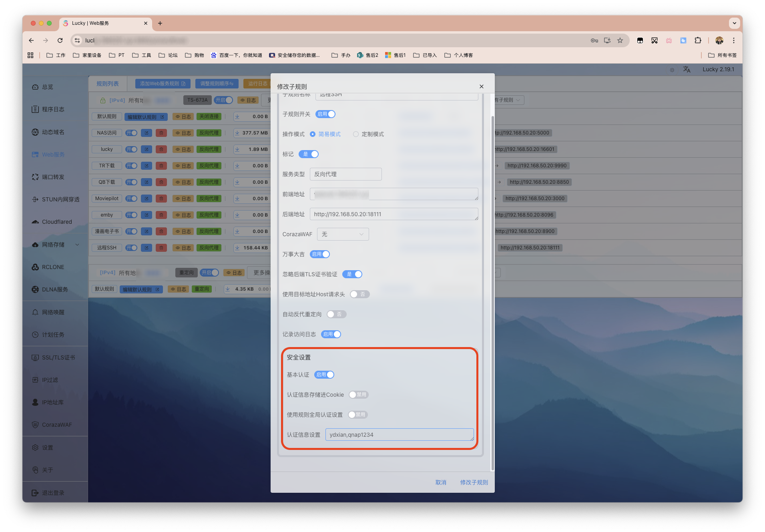Reload the page in browser toolbar
The height and width of the screenshot is (532, 765).
(x=60, y=40)
